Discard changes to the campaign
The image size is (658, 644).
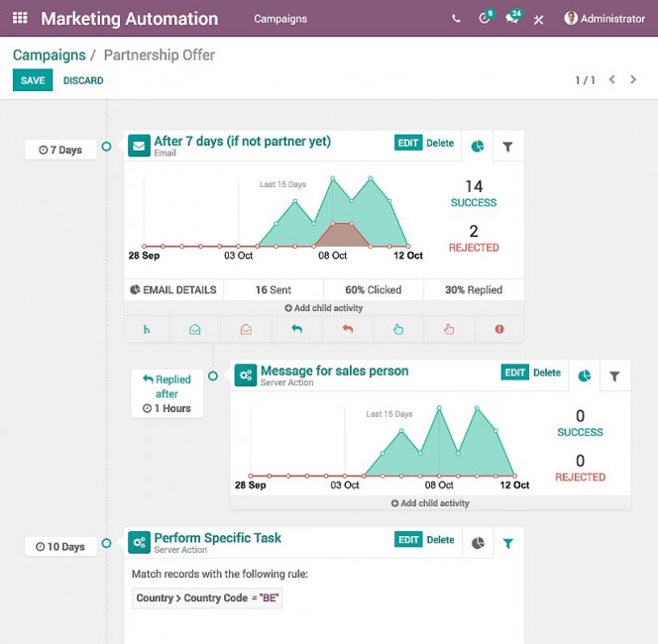pos(83,80)
